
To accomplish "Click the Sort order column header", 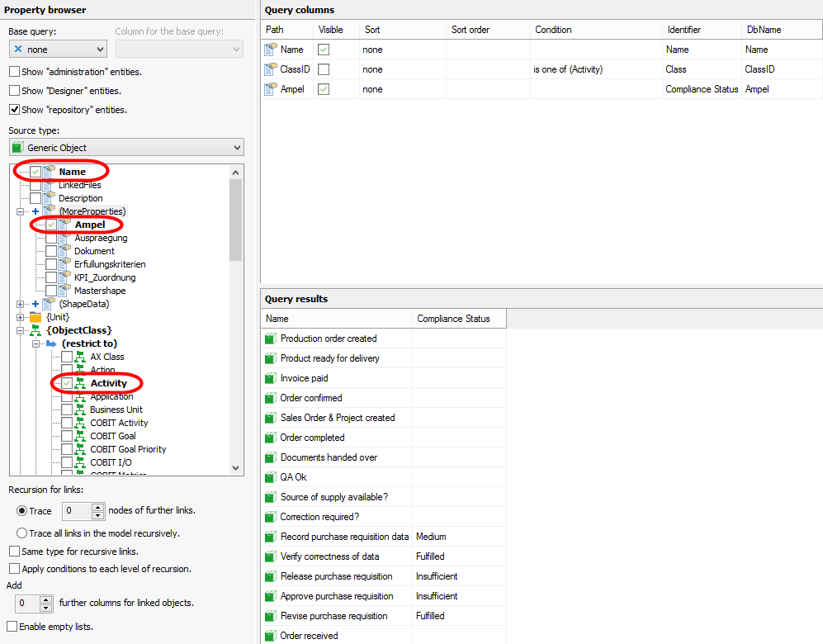I will point(488,30).
